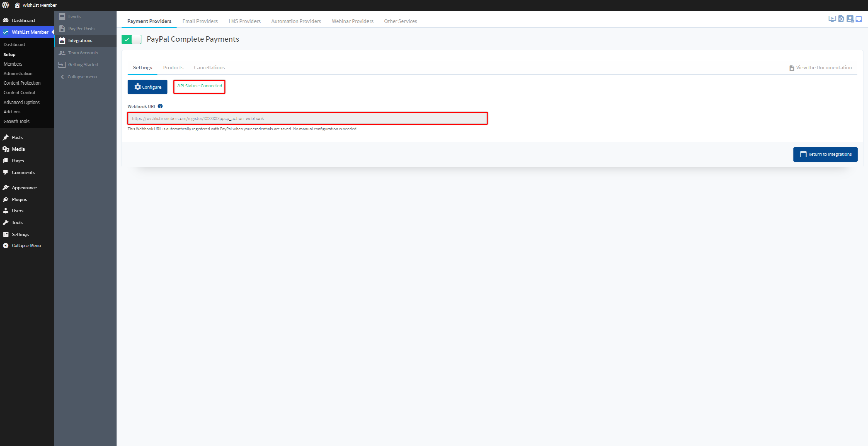This screenshot has height=446, width=868.
Task: Click the Configure button
Action: click(x=147, y=87)
